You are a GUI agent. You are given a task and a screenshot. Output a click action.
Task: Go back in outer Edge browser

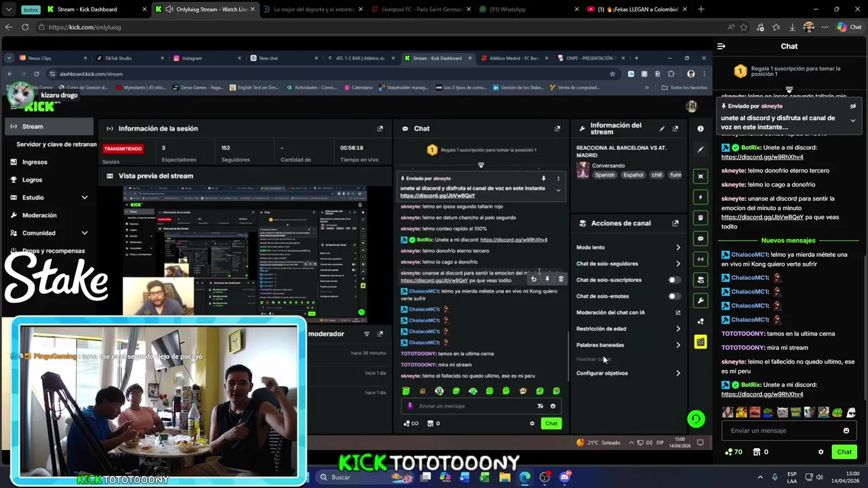click(x=9, y=27)
